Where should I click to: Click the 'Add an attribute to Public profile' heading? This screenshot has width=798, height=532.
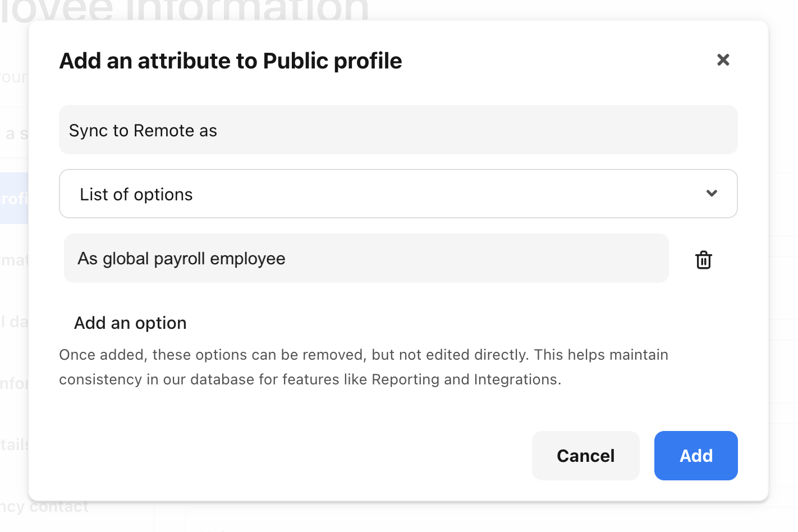[231, 61]
